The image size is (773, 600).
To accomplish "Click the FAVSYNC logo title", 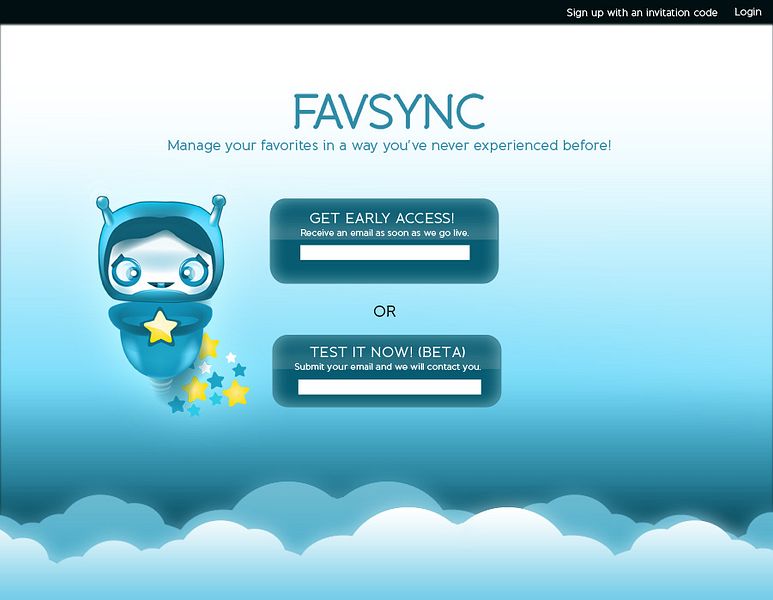I will [389, 111].
